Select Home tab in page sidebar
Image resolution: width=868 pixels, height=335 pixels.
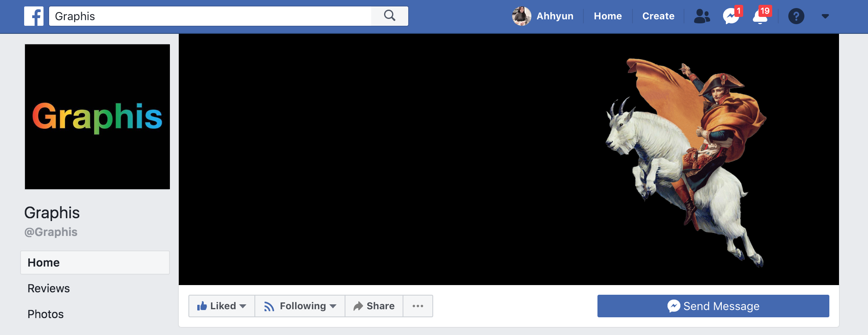click(95, 263)
